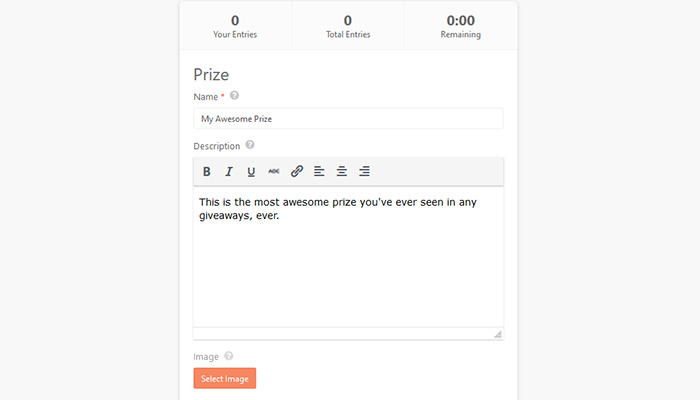Toggle italic formatting in editor toolbar
Image resolution: width=700 pixels, height=400 pixels.
tap(229, 171)
